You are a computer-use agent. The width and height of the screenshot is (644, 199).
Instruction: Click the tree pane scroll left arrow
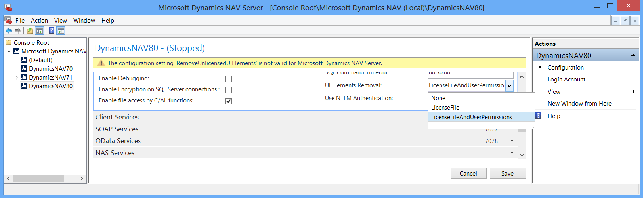[x=8, y=179]
